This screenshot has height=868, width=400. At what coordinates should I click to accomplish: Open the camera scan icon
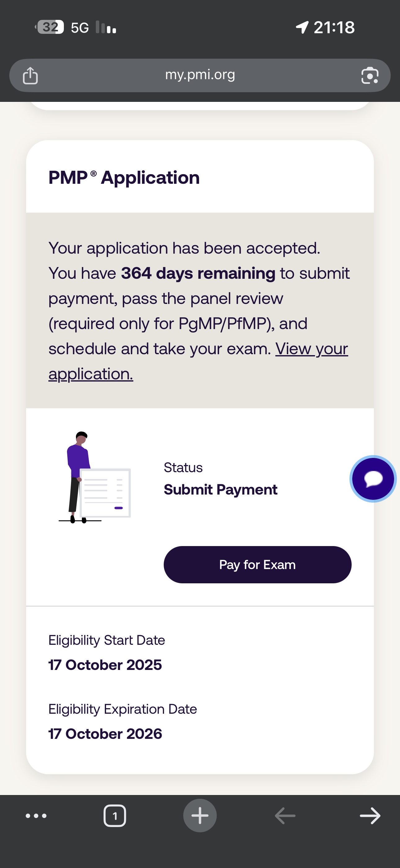[370, 75]
